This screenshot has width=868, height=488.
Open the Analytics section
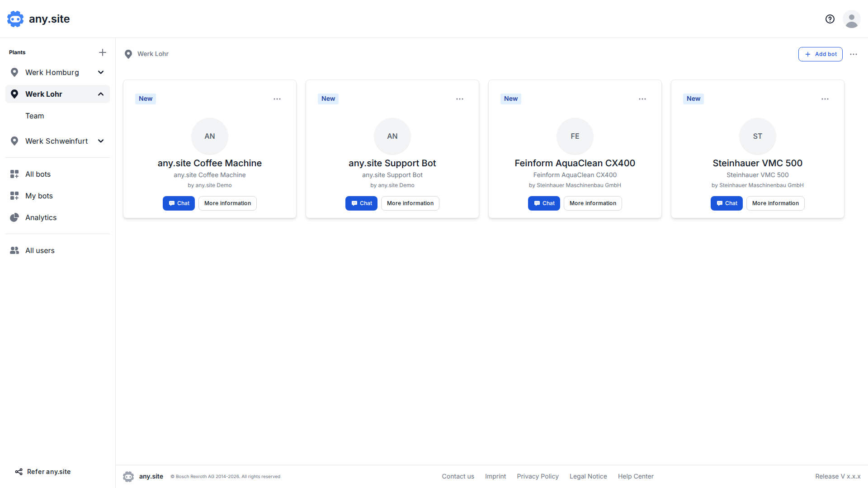(x=41, y=217)
